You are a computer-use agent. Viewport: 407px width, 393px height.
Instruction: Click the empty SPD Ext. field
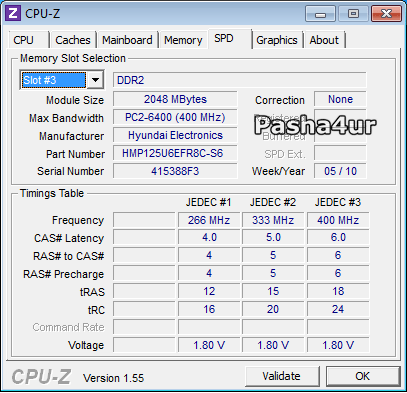[x=340, y=154]
